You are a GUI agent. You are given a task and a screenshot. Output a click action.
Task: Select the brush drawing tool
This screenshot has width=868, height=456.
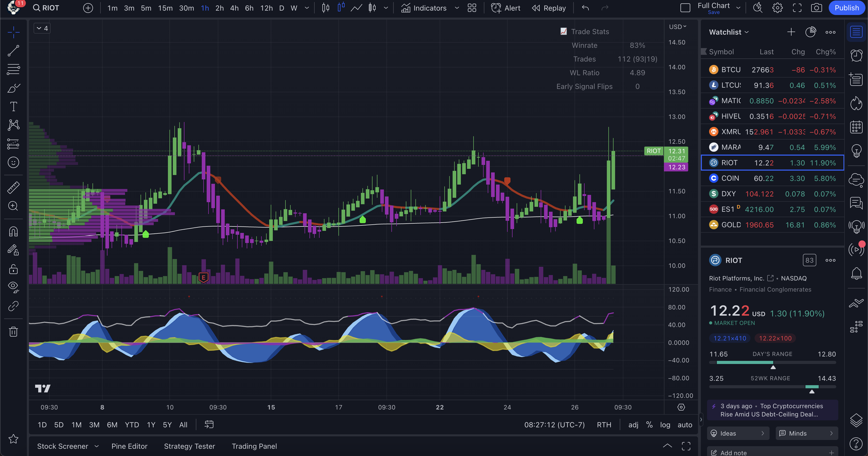(x=13, y=88)
